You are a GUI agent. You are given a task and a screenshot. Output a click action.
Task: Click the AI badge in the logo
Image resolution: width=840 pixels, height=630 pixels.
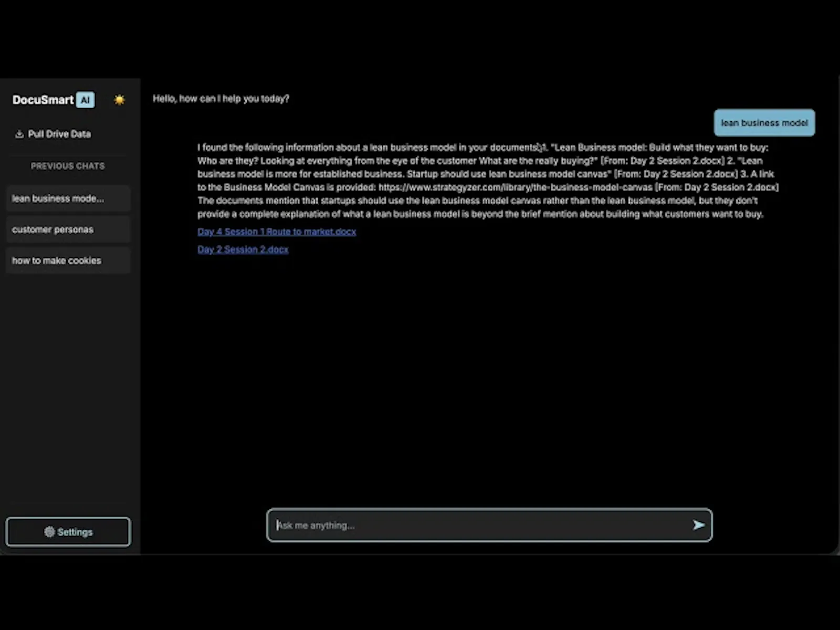pos(86,100)
